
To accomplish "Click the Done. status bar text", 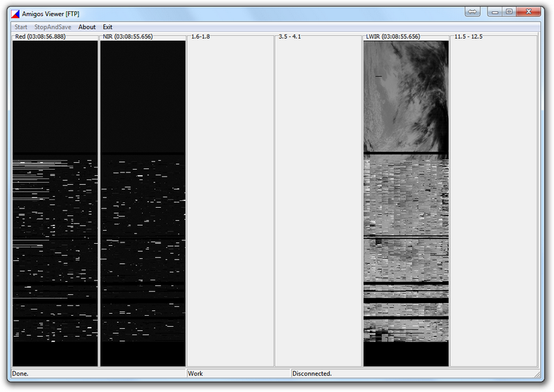I will tap(20, 373).
